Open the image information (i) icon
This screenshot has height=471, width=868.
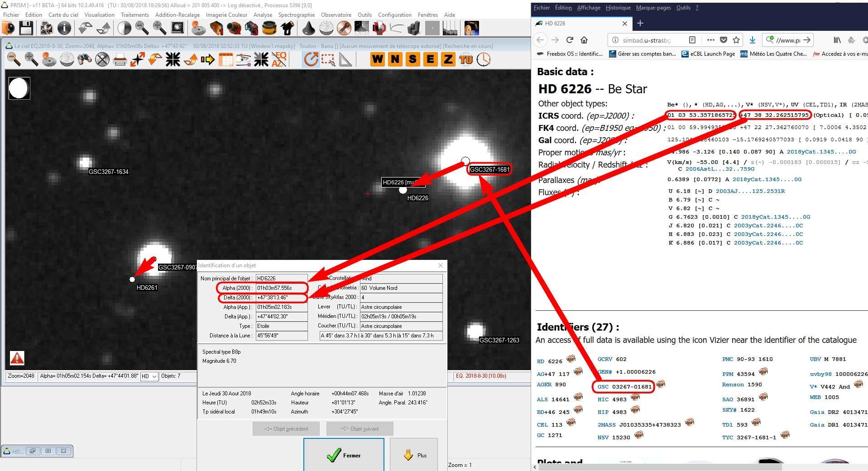click(64, 28)
